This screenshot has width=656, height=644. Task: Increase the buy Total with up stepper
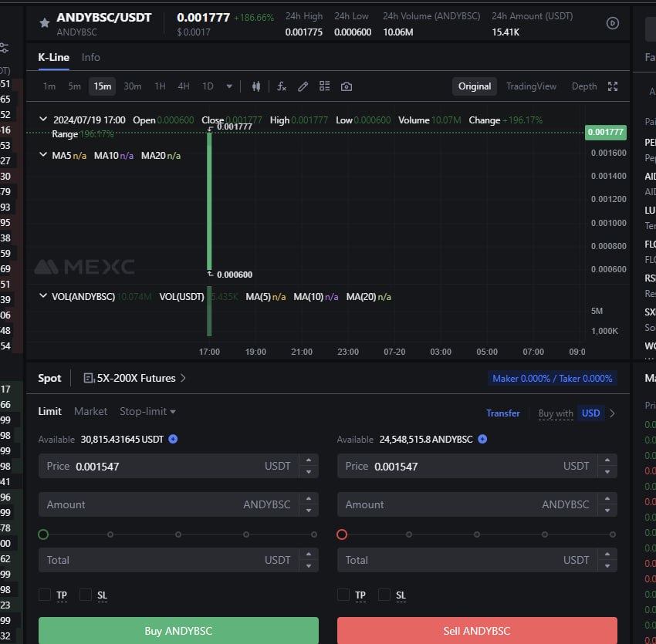pyautogui.click(x=309, y=554)
